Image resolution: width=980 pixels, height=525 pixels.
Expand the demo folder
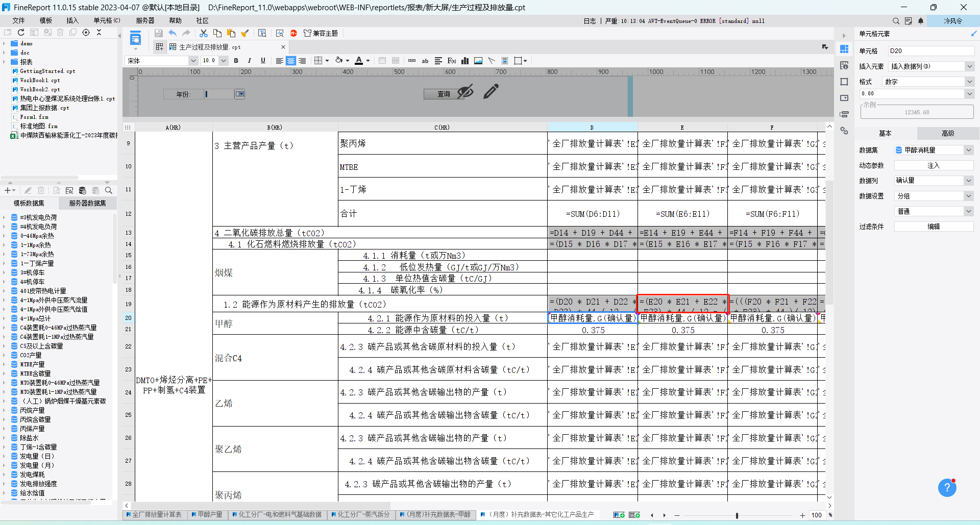tap(4, 44)
